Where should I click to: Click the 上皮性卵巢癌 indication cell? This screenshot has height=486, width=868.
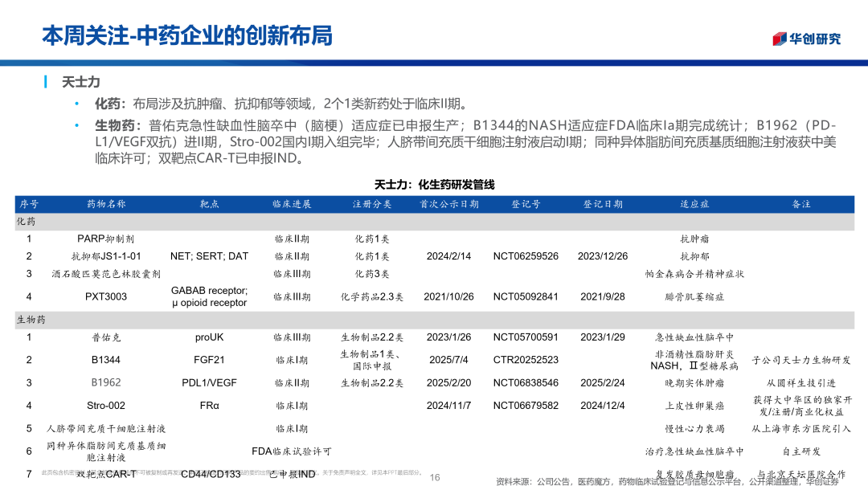[x=694, y=406]
